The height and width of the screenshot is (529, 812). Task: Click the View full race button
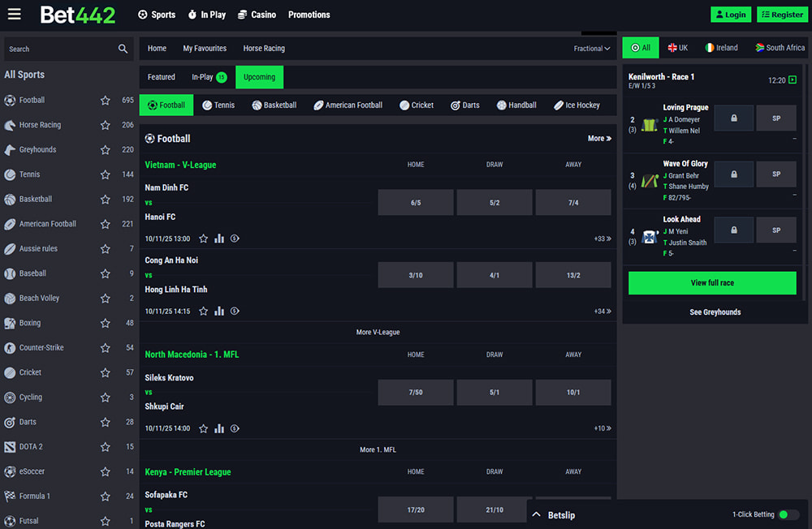pos(712,282)
